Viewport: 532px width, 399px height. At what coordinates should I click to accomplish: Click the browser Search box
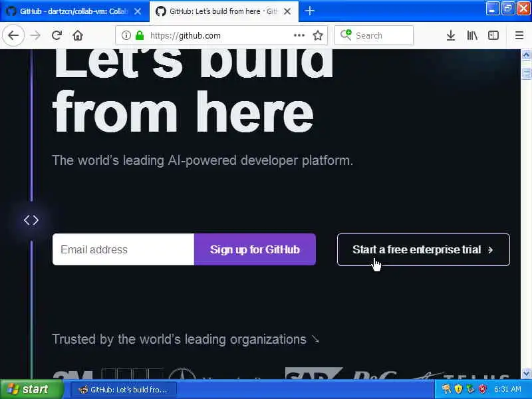click(x=374, y=35)
